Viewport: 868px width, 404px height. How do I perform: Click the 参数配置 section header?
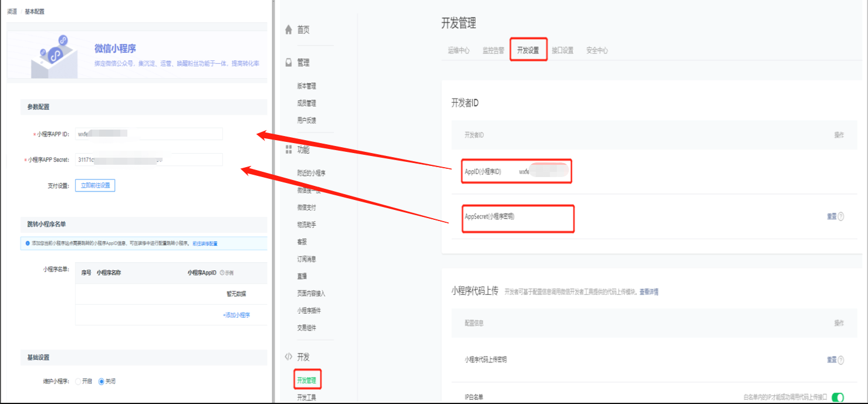(38, 107)
